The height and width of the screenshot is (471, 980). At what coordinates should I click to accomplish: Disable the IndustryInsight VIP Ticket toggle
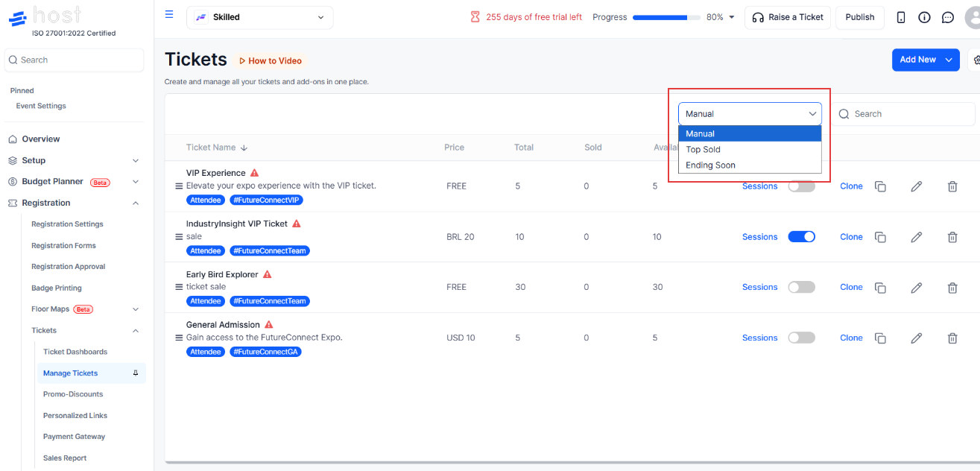coord(801,237)
